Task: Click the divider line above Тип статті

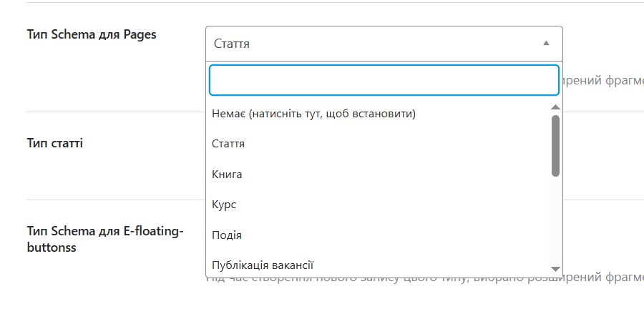Action: pyautogui.click(x=114, y=112)
